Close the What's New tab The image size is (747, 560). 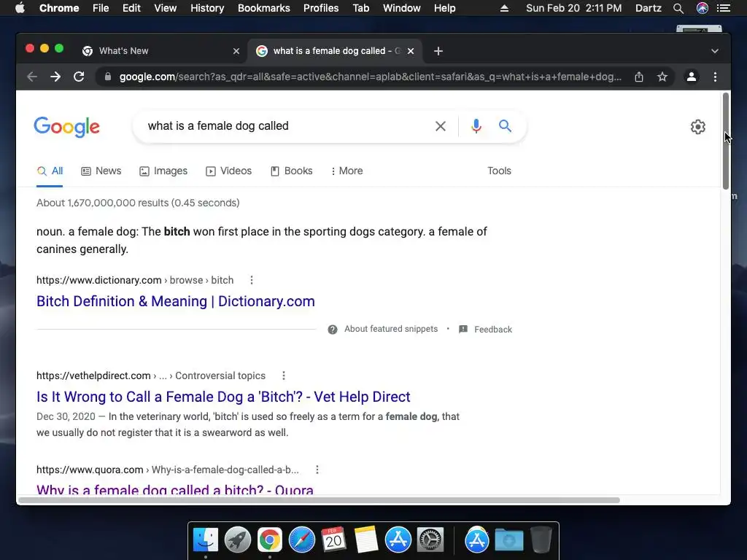click(236, 51)
